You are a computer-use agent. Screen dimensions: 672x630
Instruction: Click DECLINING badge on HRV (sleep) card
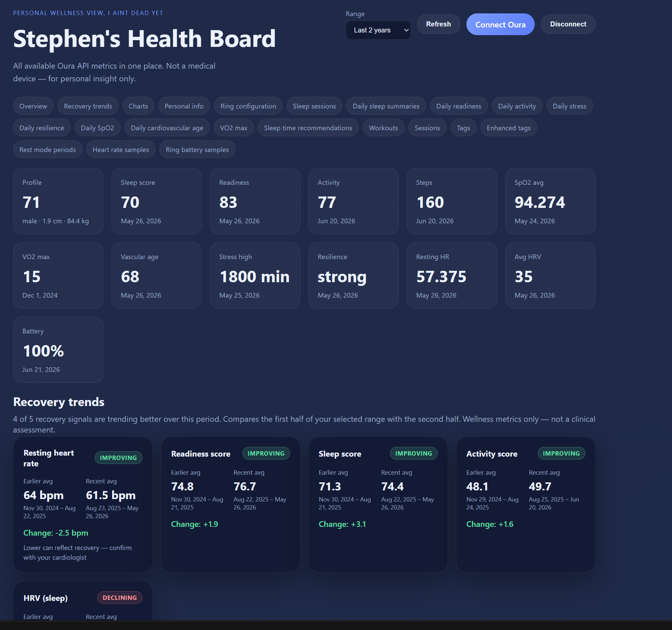point(120,598)
